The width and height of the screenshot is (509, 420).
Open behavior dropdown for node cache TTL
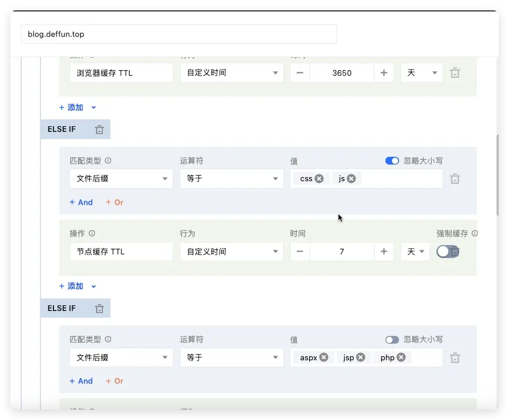231,252
